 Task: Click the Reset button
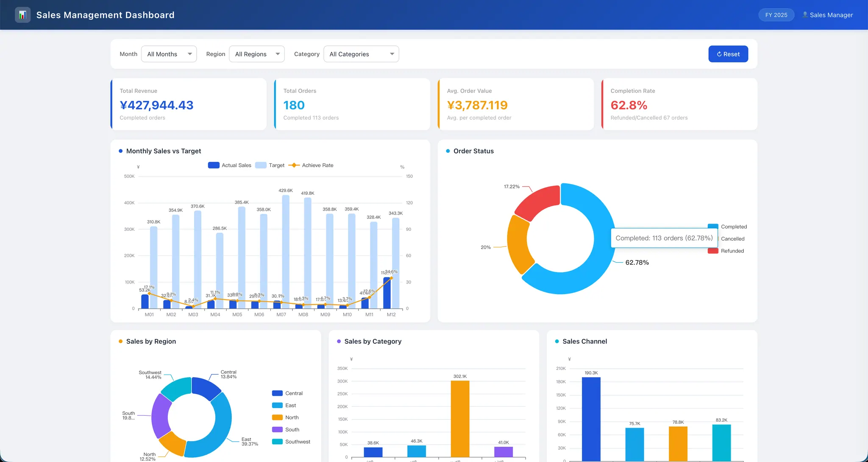[728, 54]
